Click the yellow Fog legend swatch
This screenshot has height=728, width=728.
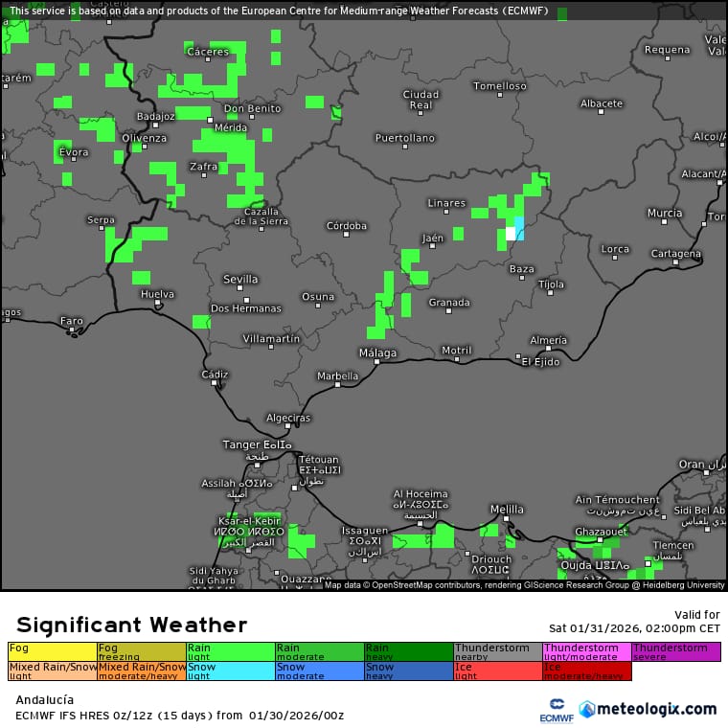(x=52, y=651)
